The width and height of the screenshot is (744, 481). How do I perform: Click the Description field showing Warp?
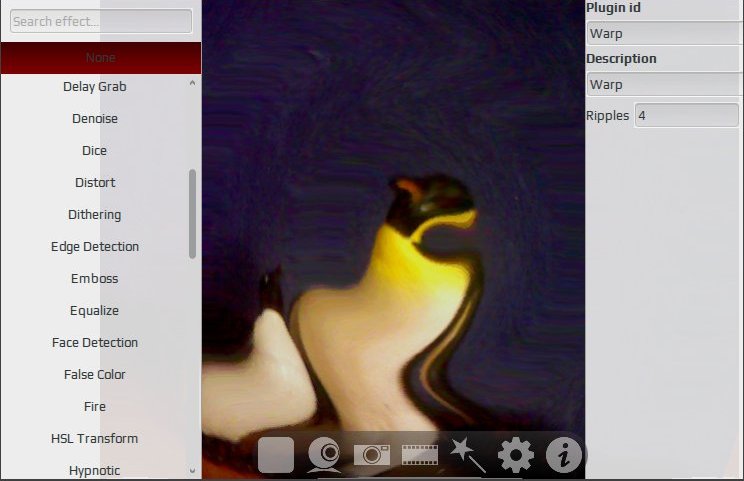664,84
